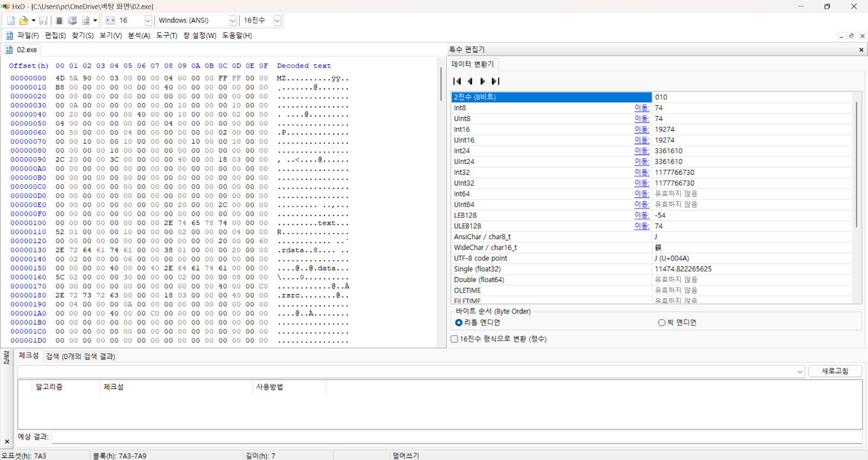Click the 이동 link for ULEB128

tap(642, 226)
